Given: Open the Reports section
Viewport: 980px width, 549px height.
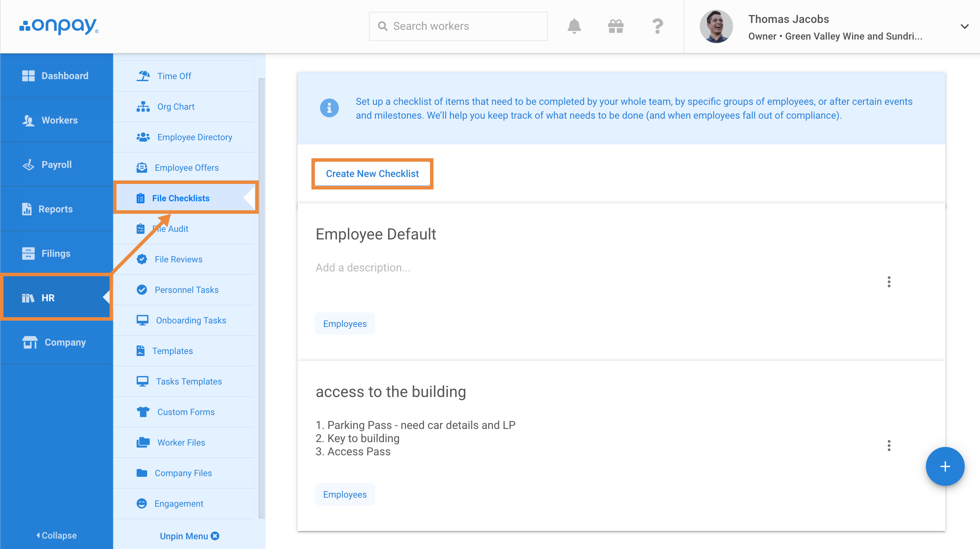Looking at the screenshot, I should (56, 209).
